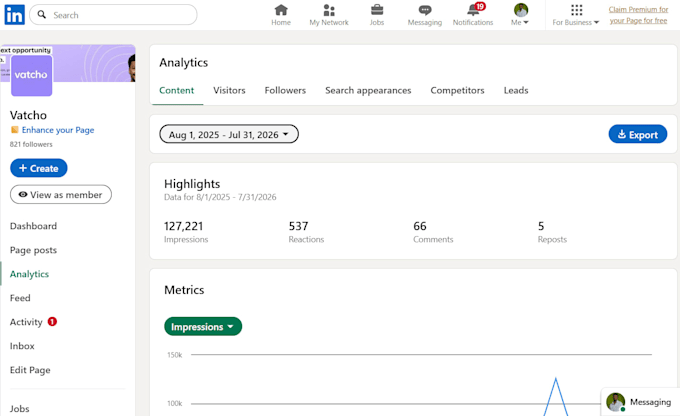The image size is (680, 416).
Task: Expand the For Business grid menu
Action: (576, 15)
